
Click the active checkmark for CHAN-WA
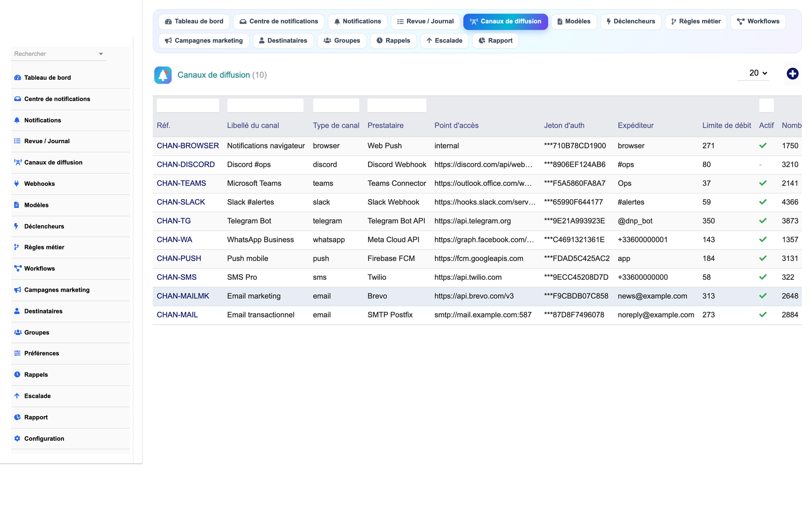(x=763, y=240)
